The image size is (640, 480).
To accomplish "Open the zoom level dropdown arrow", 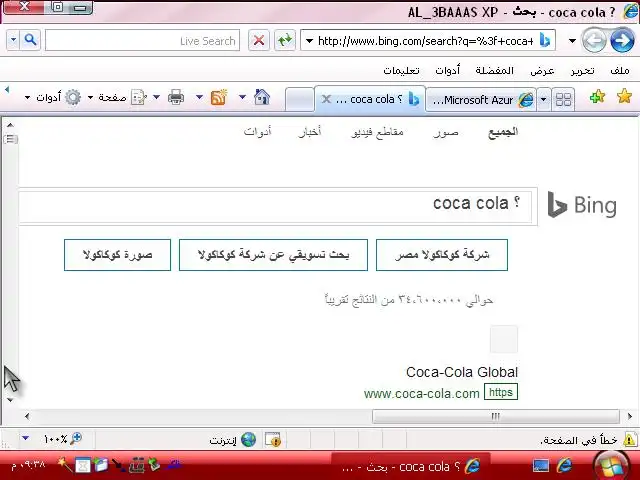I will (25, 438).
